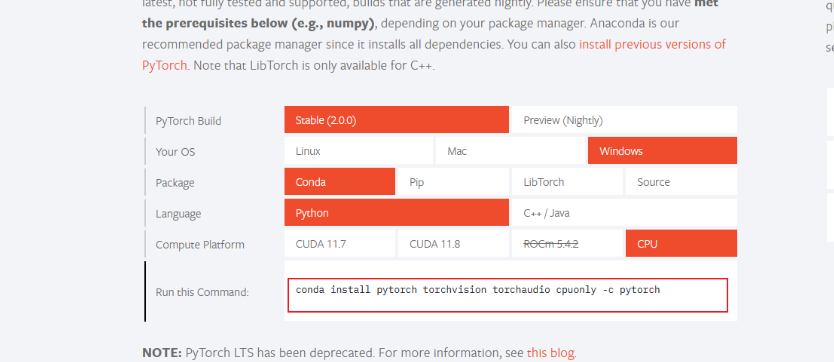Choose Windows as your OS
The height and width of the screenshot is (362, 834).
(x=662, y=151)
